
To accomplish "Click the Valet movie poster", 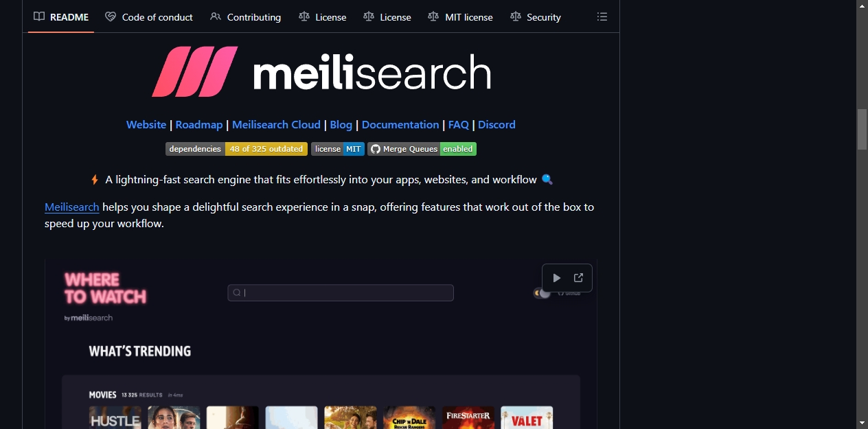I will point(527,417).
